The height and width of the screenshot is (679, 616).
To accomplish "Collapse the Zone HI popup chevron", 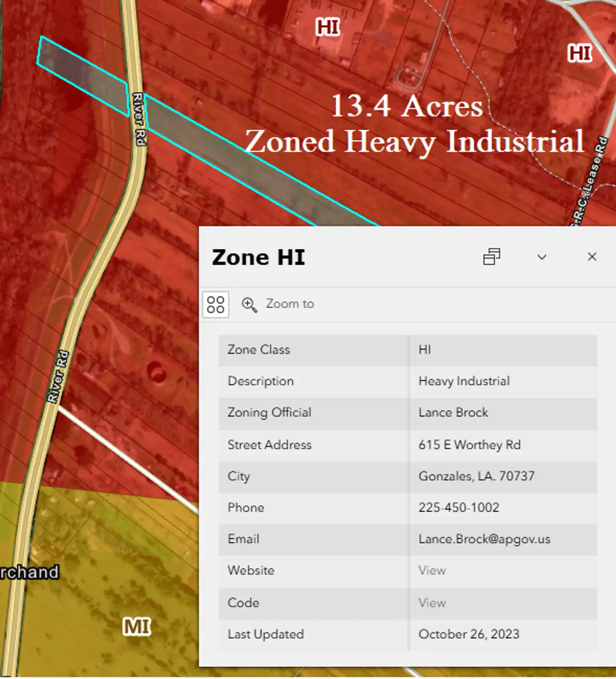I will click(542, 257).
